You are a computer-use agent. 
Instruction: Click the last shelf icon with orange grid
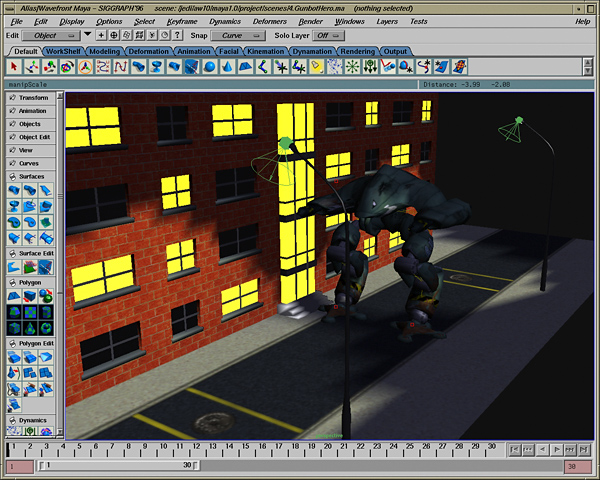(460, 67)
